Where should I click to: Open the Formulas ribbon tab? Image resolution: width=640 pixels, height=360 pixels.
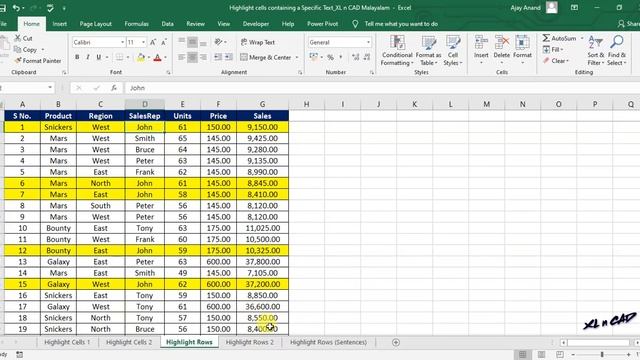[136, 24]
